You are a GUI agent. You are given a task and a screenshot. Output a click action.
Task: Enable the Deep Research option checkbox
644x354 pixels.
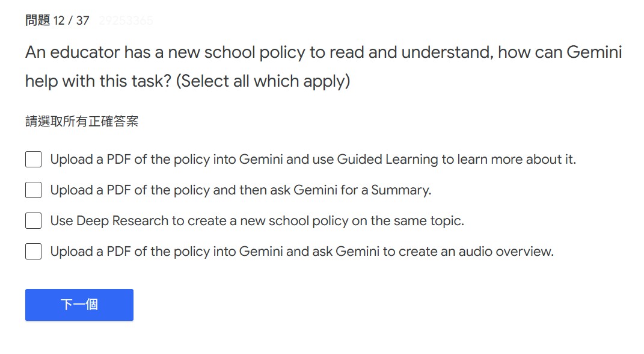click(x=33, y=221)
